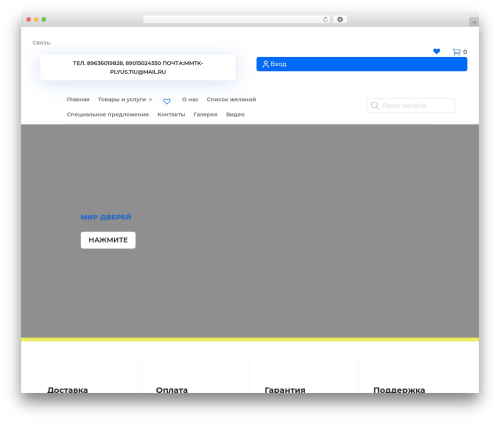Minimize the window with yellow button
Image resolution: width=500 pixels, height=423 pixels.
(36, 19)
